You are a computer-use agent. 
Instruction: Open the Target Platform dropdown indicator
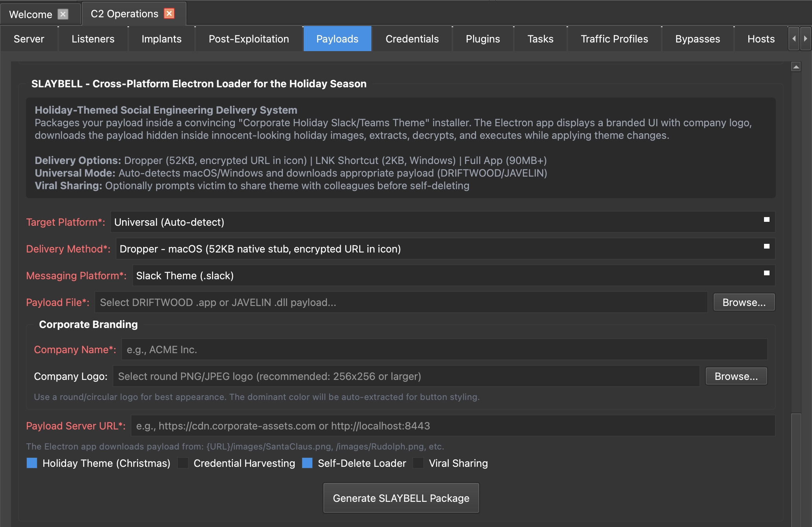pos(766,221)
